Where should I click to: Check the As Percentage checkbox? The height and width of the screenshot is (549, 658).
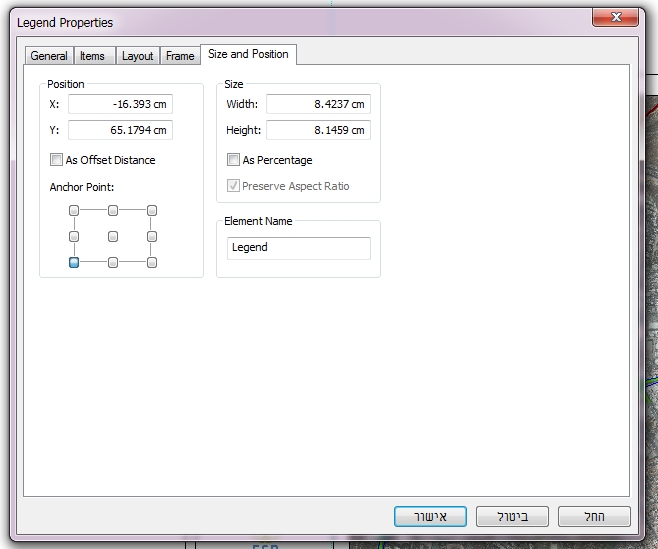[x=233, y=160]
